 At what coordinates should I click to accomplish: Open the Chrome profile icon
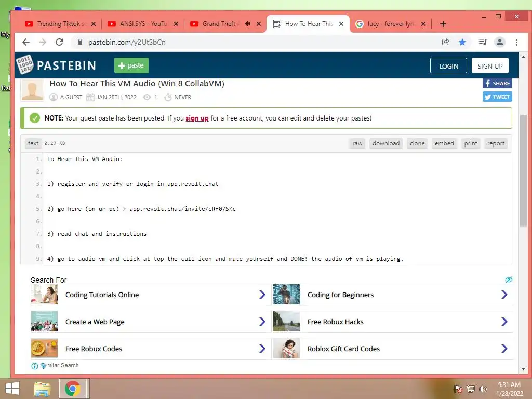coord(500,42)
